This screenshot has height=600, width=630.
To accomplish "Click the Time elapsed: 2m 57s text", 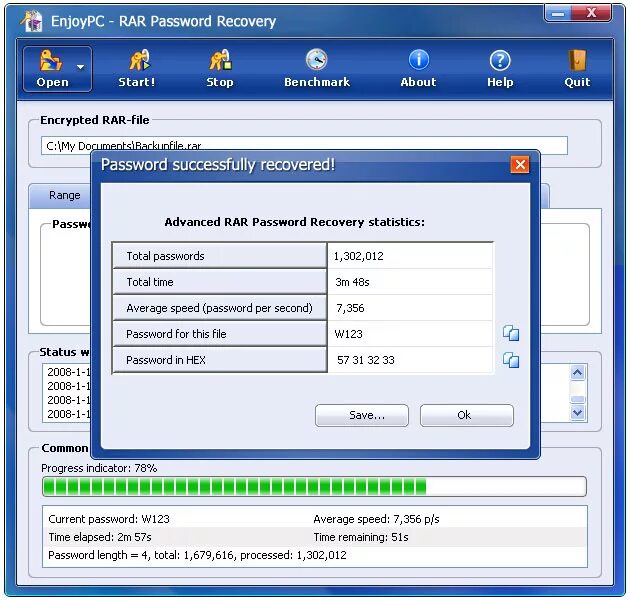I will (100, 537).
